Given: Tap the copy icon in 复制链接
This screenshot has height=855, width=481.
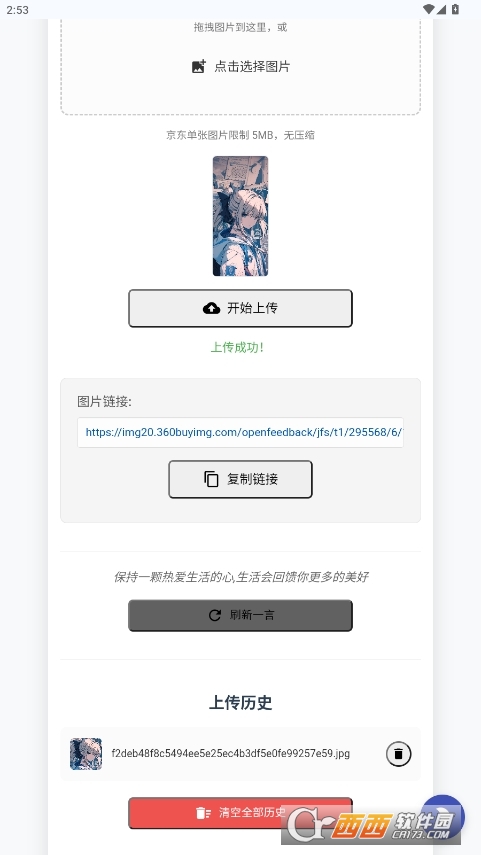Looking at the screenshot, I should pyautogui.click(x=211, y=479).
